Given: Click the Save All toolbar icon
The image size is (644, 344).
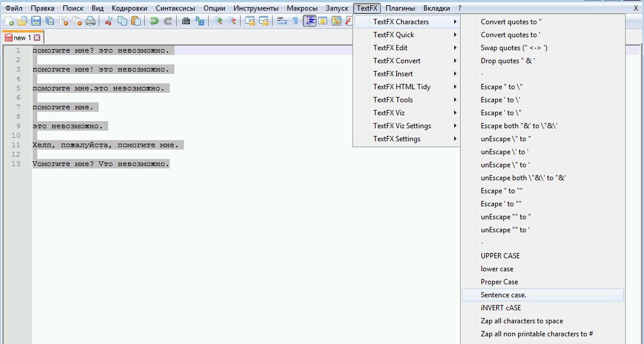Looking at the screenshot, I should (50, 21).
